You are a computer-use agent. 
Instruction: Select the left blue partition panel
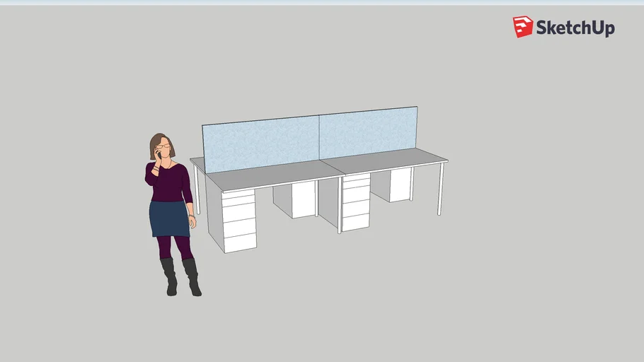click(x=261, y=143)
